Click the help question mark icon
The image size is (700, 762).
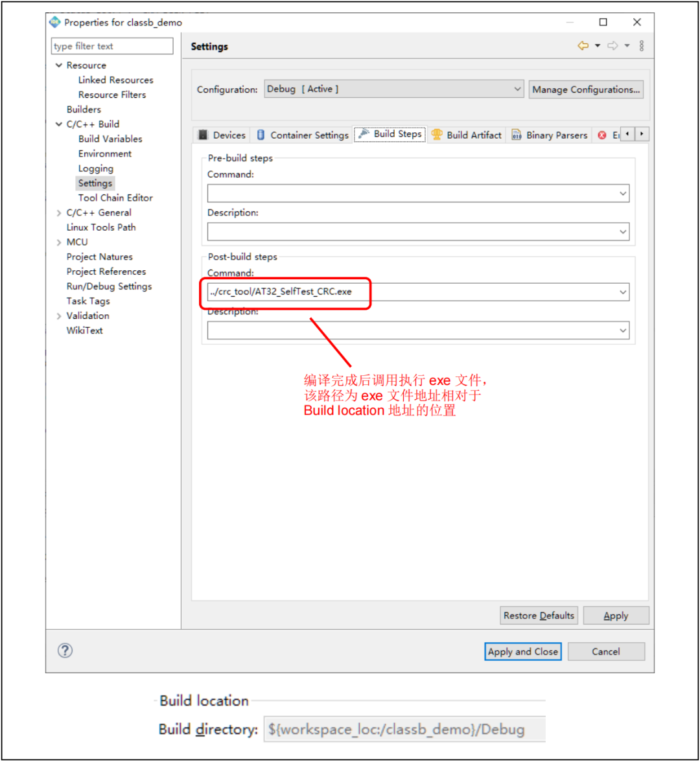pyautogui.click(x=65, y=651)
